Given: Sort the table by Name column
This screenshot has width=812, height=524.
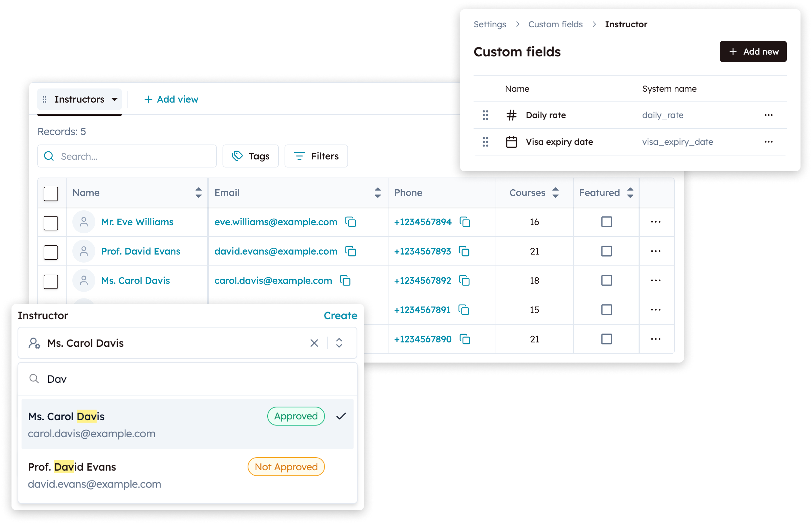Looking at the screenshot, I should [199, 192].
